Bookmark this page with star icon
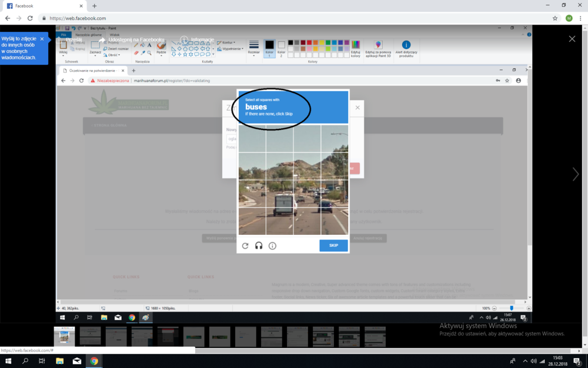This screenshot has width=588, height=368. [555, 18]
